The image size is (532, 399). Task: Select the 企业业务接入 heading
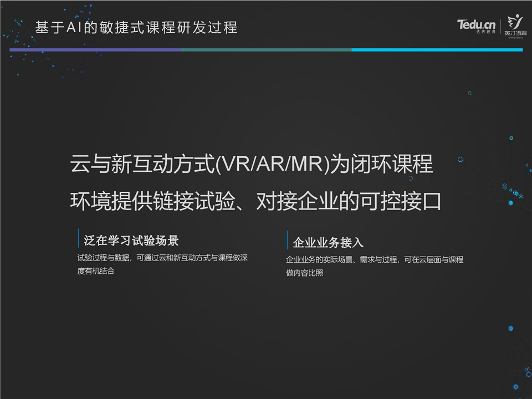tap(328, 243)
